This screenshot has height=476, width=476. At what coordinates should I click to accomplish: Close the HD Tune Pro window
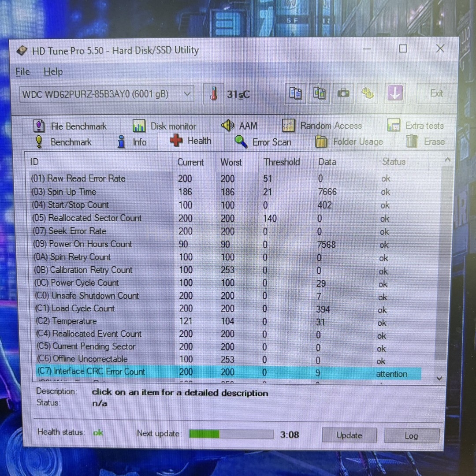coord(440,48)
